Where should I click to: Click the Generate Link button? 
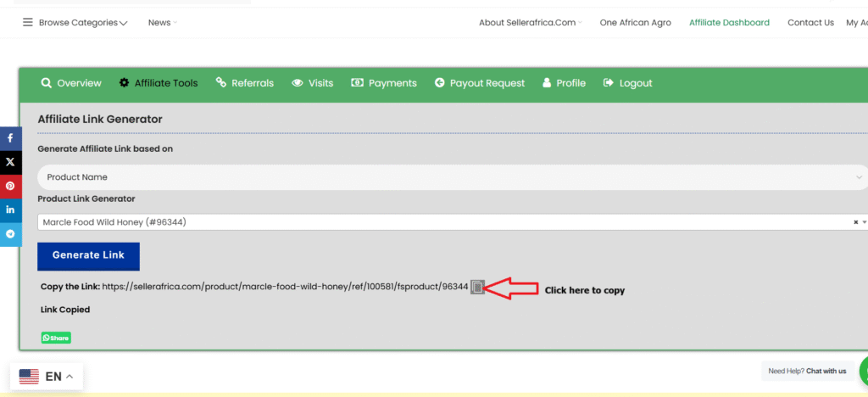coord(88,255)
